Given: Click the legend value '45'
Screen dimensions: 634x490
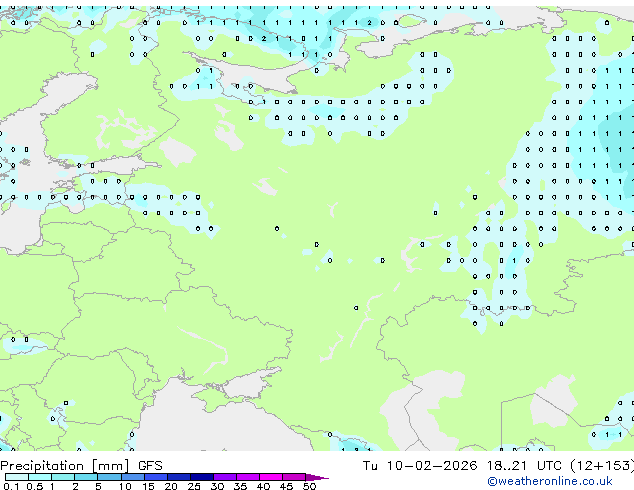Looking at the screenshot, I should pyautogui.click(x=286, y=486).
